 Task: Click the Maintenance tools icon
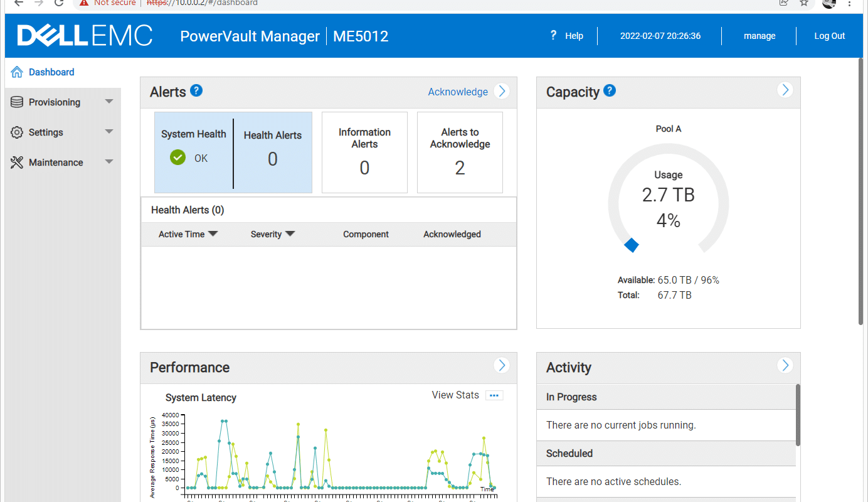click(x=17, y=163)
